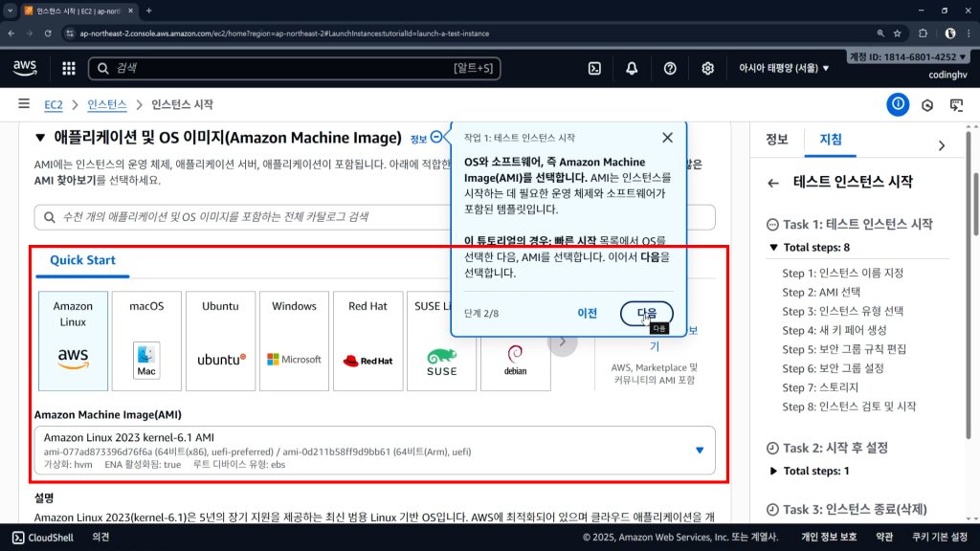Show more OS tiles with the right arrow

563,342
